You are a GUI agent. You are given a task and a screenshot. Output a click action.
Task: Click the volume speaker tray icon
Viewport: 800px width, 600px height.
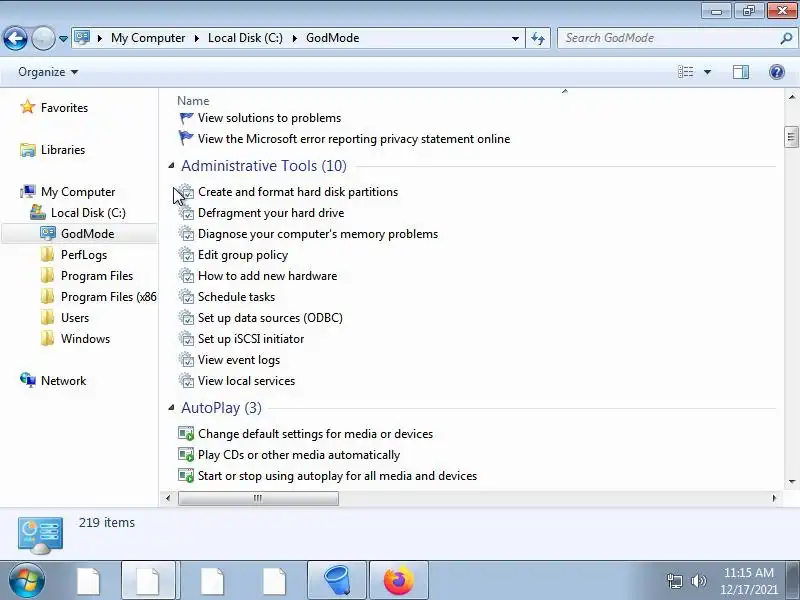pos(698,581)
